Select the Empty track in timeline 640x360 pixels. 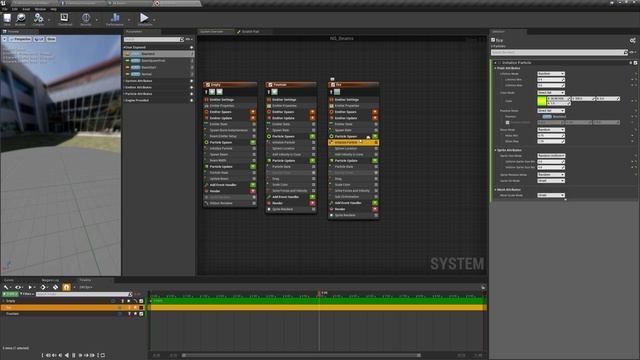pos(72,301)
